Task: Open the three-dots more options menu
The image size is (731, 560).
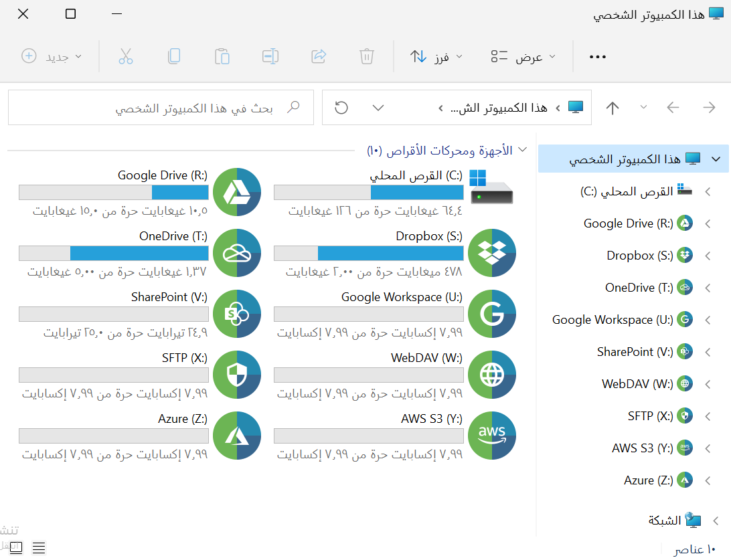Action: tap(597, 57)
